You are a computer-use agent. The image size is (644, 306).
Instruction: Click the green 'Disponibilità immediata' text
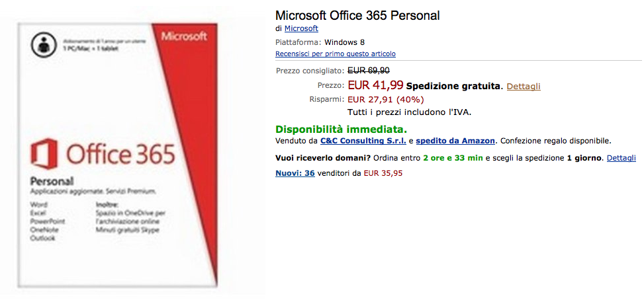341,128
